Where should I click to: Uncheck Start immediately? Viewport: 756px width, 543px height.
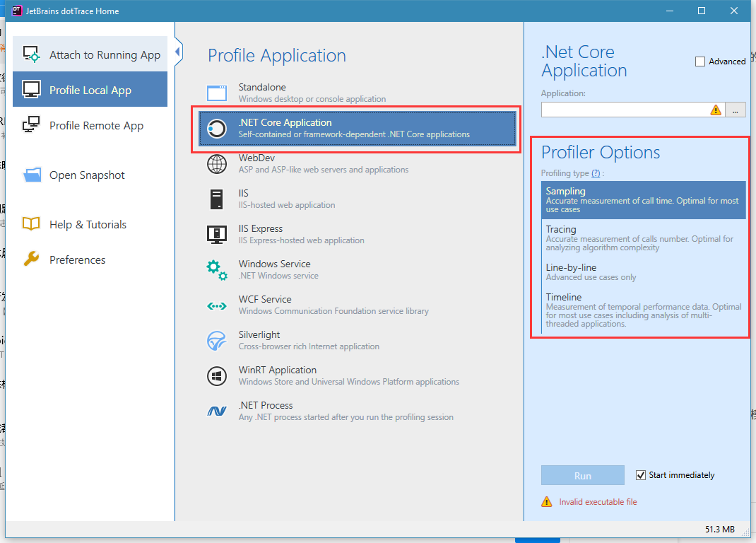[641, 475]
